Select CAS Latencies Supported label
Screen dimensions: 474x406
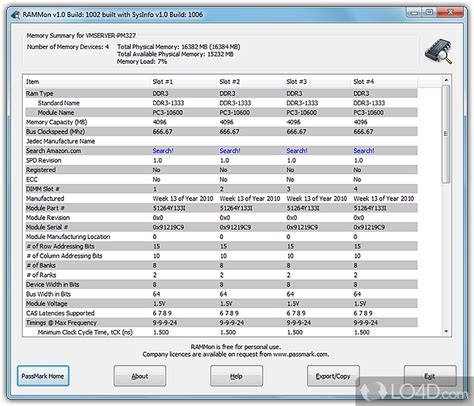pyautogui.click(x=60, y=313)
